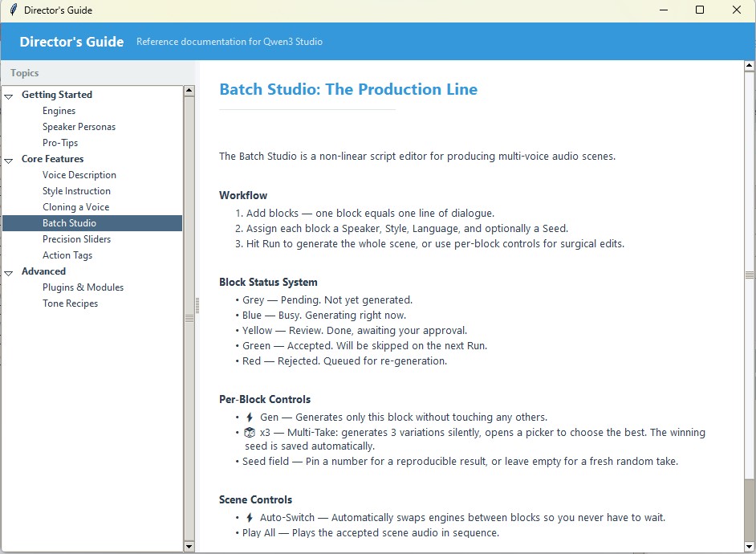This screenshot has height=554, width=756.
Task: Click the pane splitter handle between panels
Action: (x=197, y=306)
